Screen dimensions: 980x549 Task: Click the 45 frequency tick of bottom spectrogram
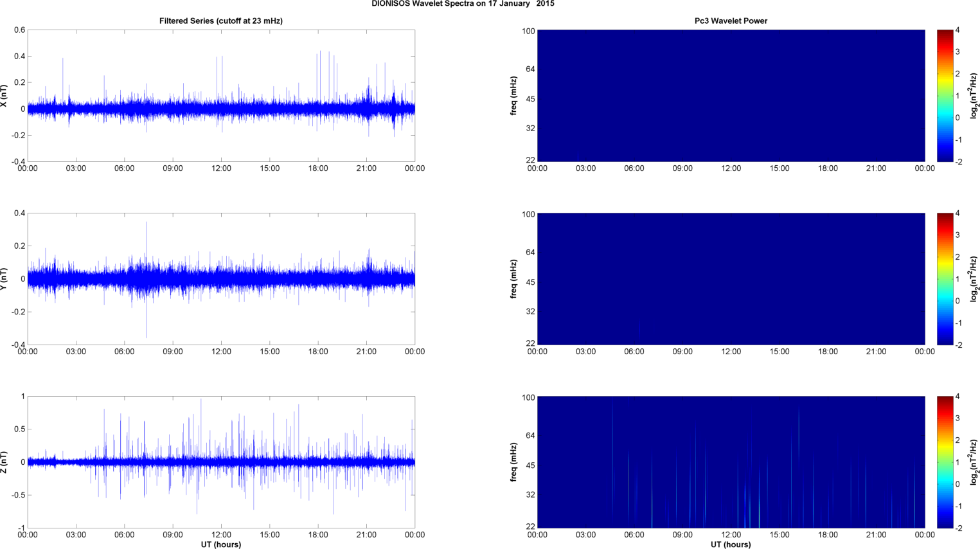[x=531, y=465]
